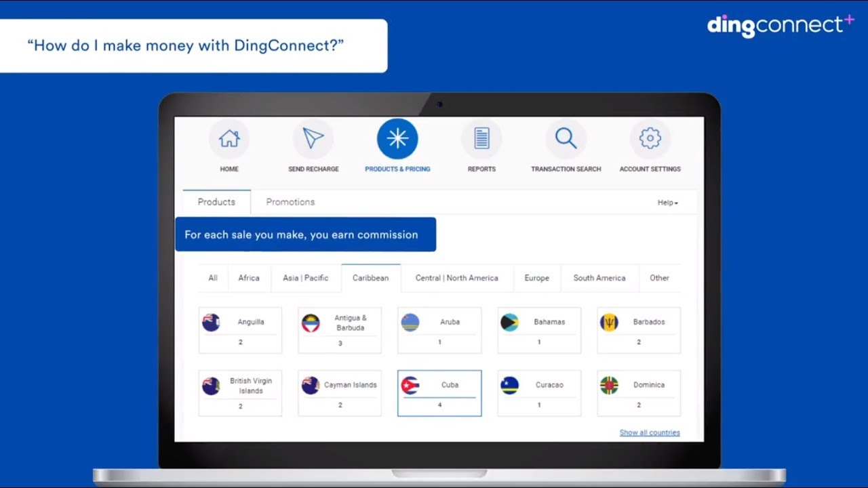Click the Cayman Islands flag icon
Viewport: 868px width, 488px height.
[311, 385]
